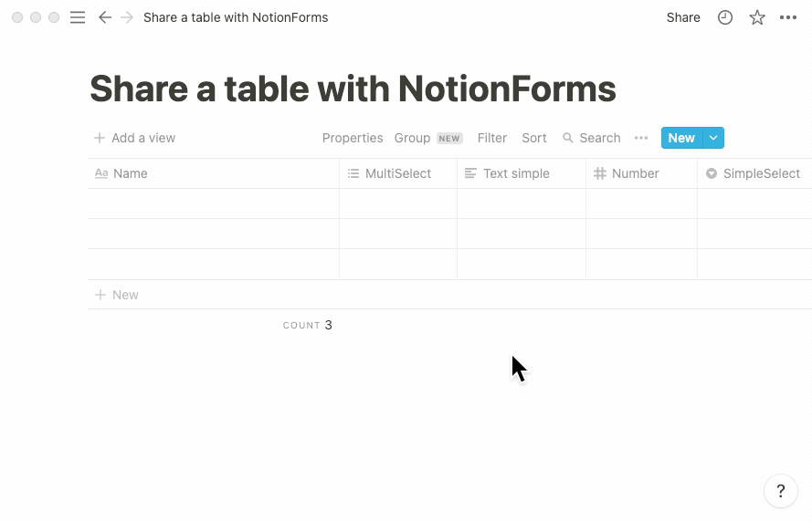This screenshot has width=812, height=522.
Task: Open the sidebar hamburger menu
Action: 78,17
